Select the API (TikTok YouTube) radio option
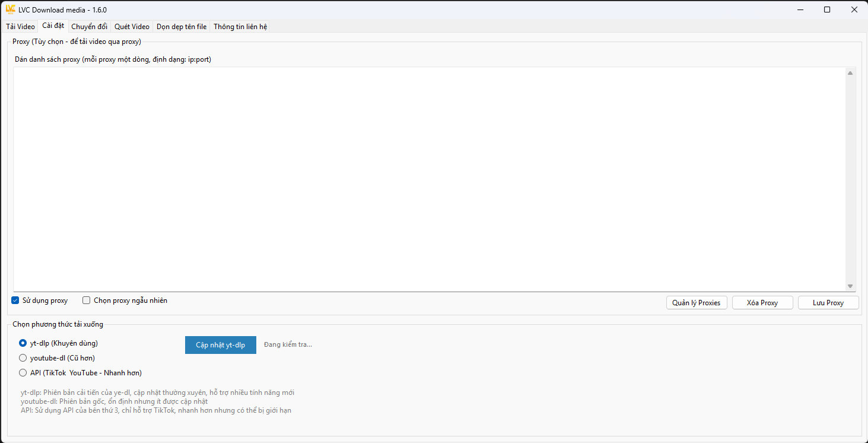 tap(23, 373)
